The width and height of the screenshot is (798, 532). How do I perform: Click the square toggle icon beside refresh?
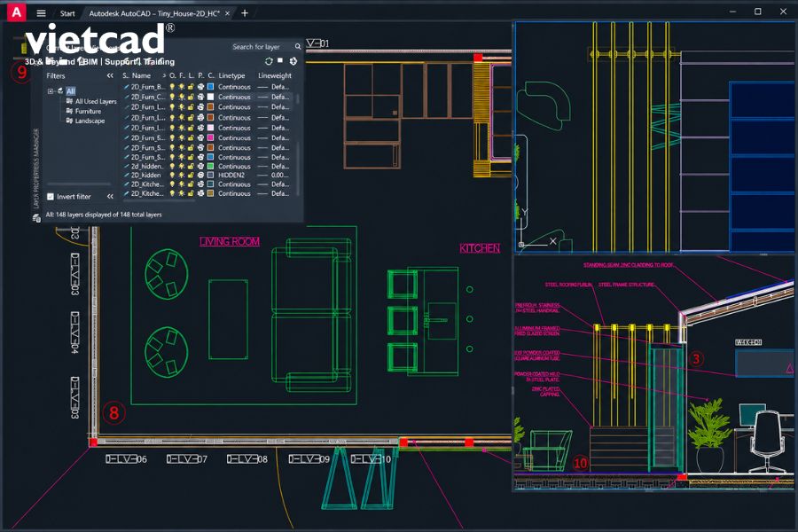pos(280,60)
